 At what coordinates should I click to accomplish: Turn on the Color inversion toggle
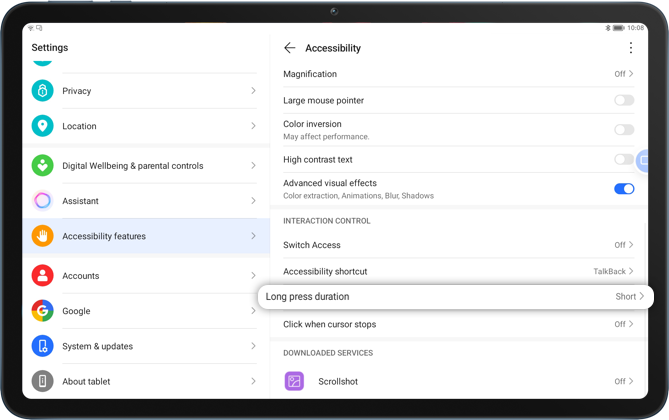click(x=624, y=130)
